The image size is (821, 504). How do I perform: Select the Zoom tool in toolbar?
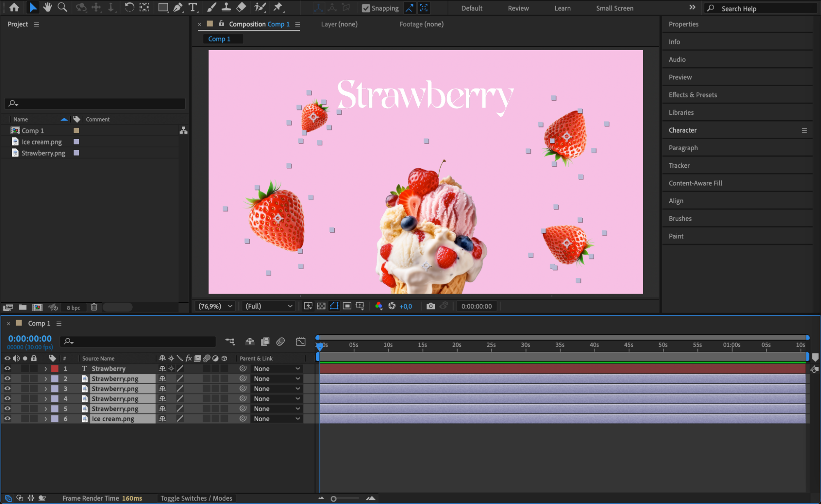point(62,7)
